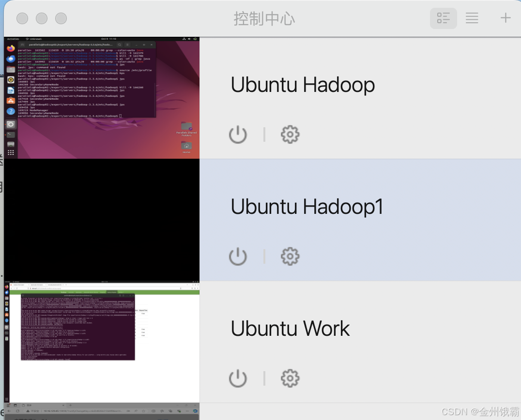Switch to expanded thumbnail list view
The width and height of the screenshot is (521, 420).
[443, 18]
